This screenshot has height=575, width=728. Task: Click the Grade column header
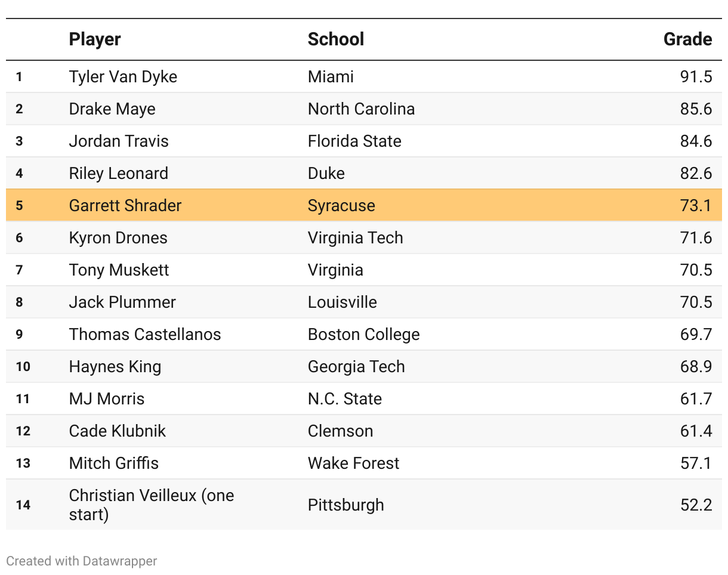(x=687, y=39)
